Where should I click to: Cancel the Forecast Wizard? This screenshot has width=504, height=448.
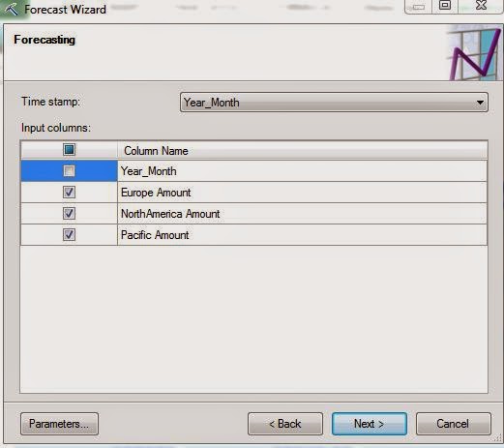[454, 424]
